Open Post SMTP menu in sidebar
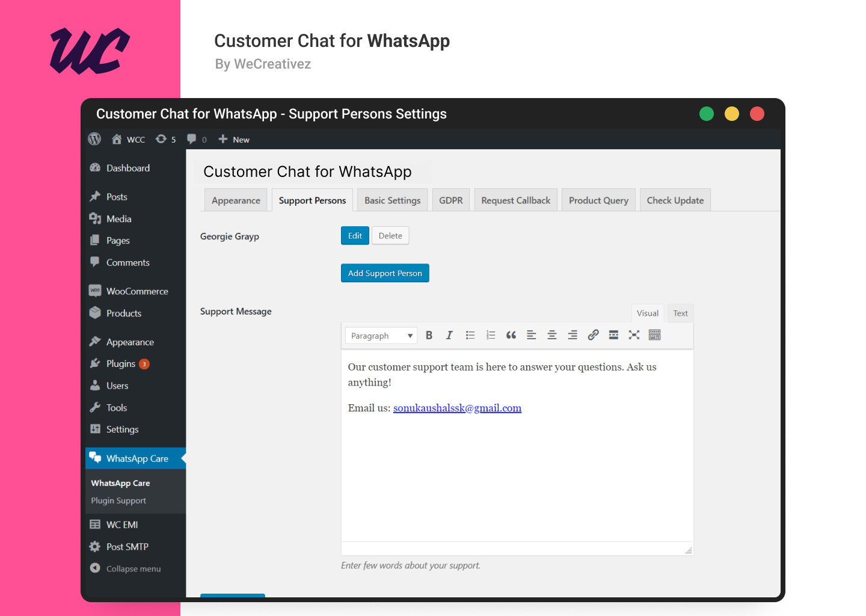 point(135,547)
